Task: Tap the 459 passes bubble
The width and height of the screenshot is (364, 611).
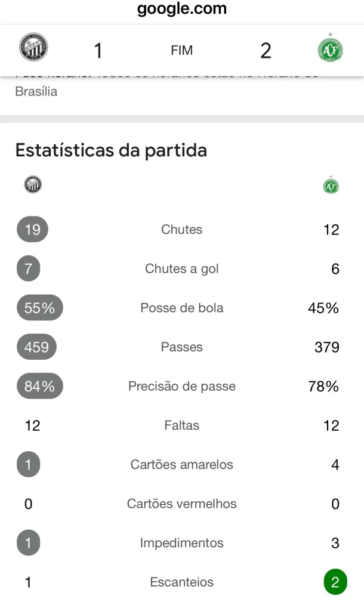Action: pyautogui.click(x=36, y=347)
